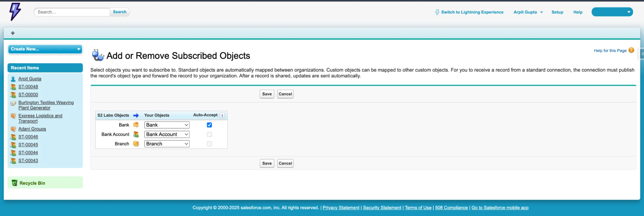Click the Arpit Gupta user icon in Recent Items
644x216 pixels.
13,79
